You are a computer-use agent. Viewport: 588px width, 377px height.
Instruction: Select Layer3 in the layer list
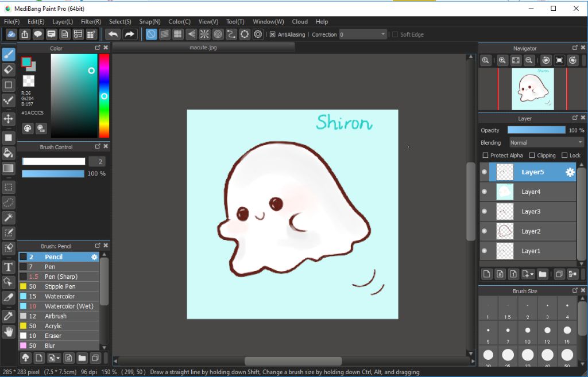coord(528,211)
